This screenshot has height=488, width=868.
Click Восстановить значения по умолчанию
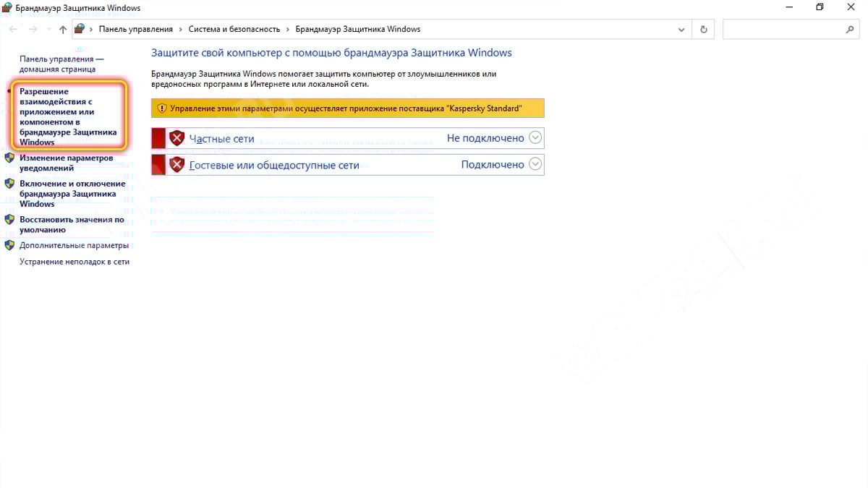coord(72,225)
